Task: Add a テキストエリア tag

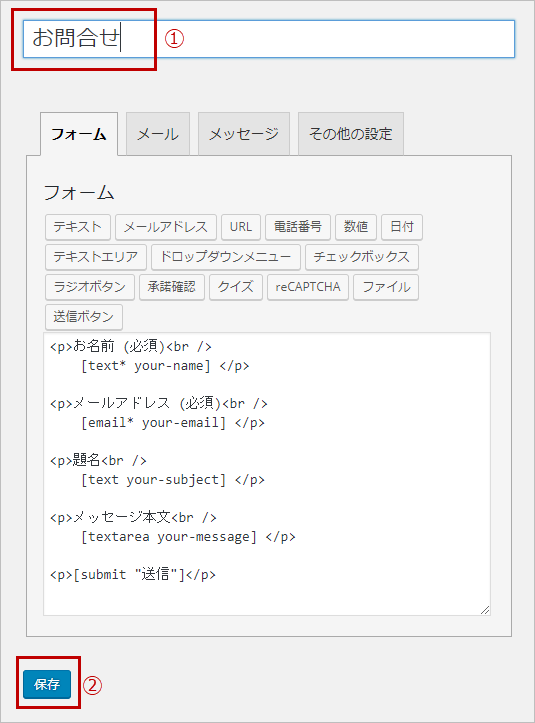Action: tap(95, 257)
